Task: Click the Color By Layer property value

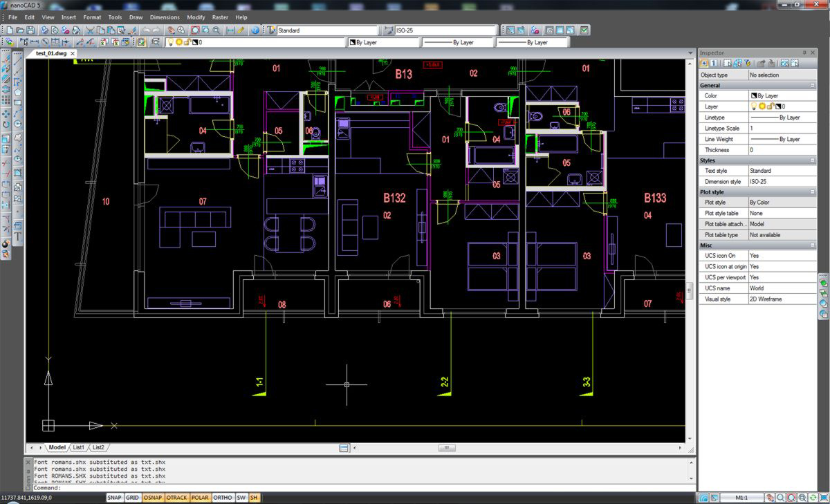Action: [782, 96]
